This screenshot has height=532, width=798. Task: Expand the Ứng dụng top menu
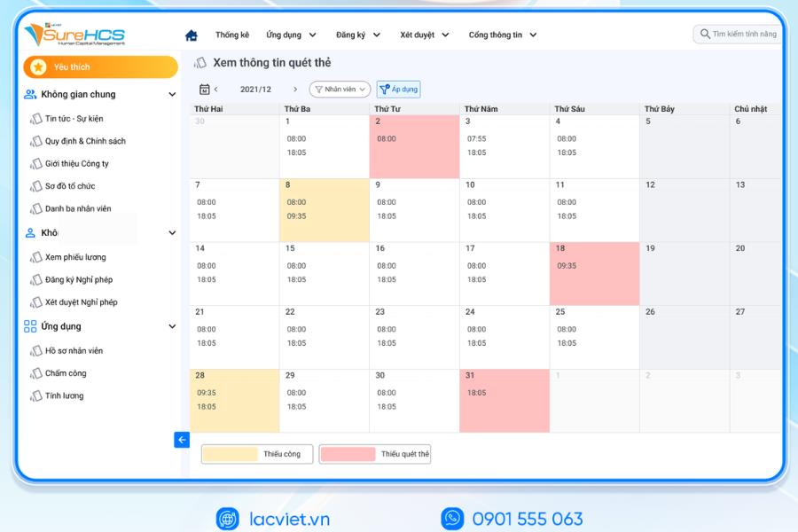click(x=291, y=35)
